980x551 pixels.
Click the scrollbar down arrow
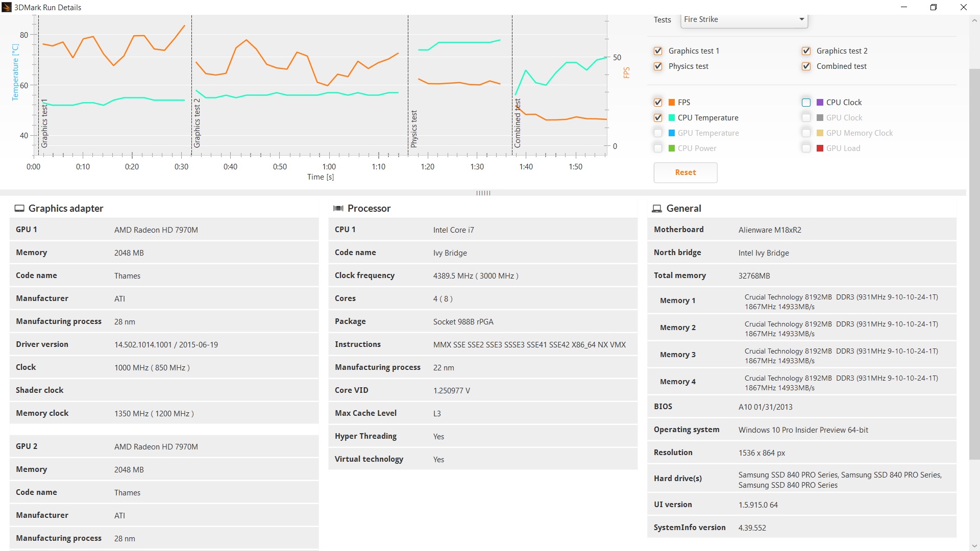[x=974, y=546]
